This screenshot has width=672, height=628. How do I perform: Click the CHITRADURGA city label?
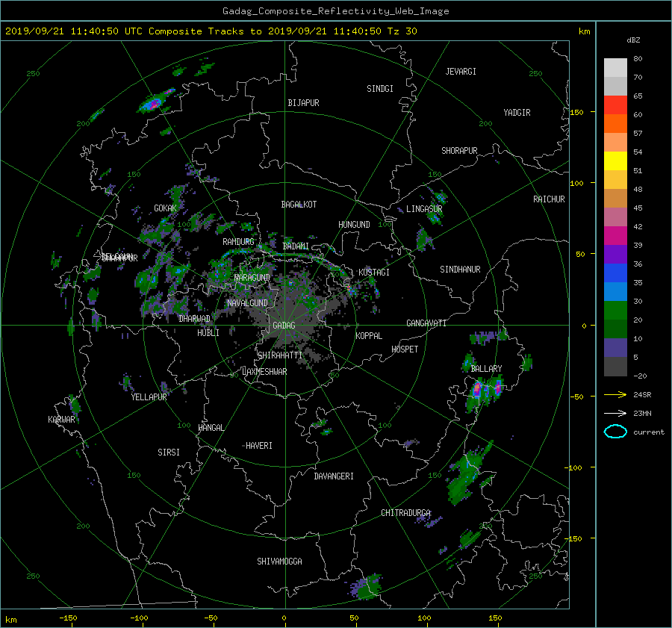coord(405,513)
